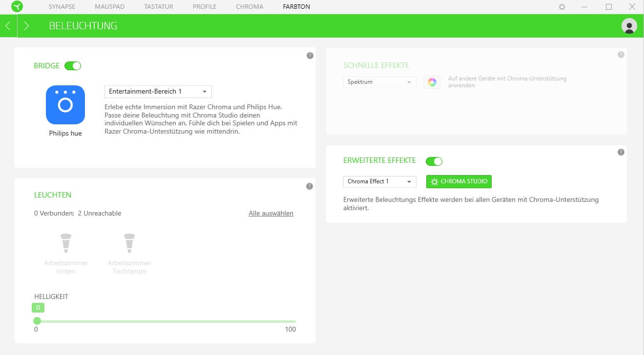This screenshot has width=644, height=355.
Task: Switch to the Profile tab
Action: [x=205, y=7]
